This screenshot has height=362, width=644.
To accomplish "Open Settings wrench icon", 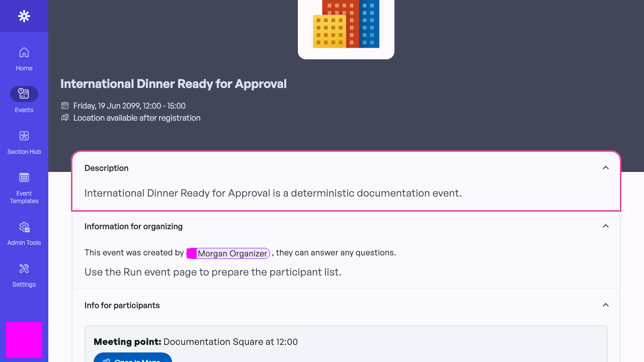I will click(24, 269).
